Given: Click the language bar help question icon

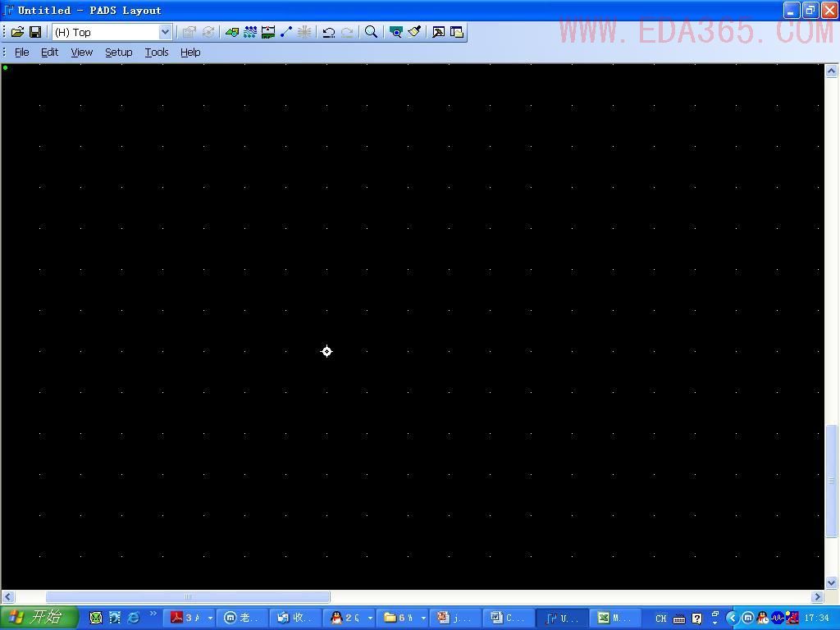Looking at the screenshot, I should (x=697, y=619).
